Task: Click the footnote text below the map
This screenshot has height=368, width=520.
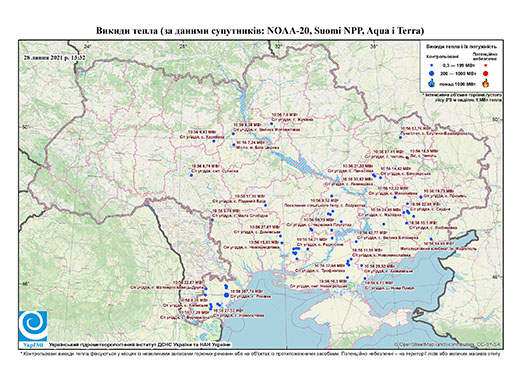Action: [x=260, y=353]
